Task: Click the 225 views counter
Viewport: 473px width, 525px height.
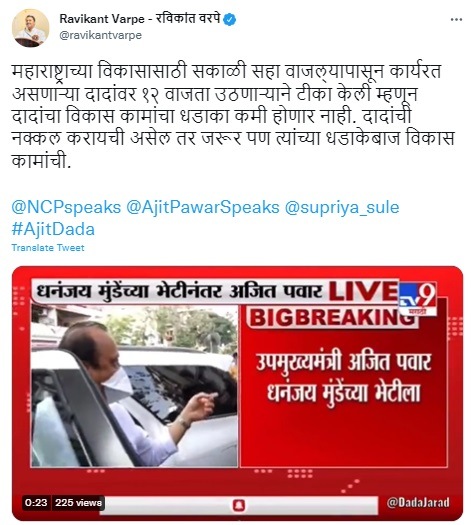Action: click(x=78, y=503)
